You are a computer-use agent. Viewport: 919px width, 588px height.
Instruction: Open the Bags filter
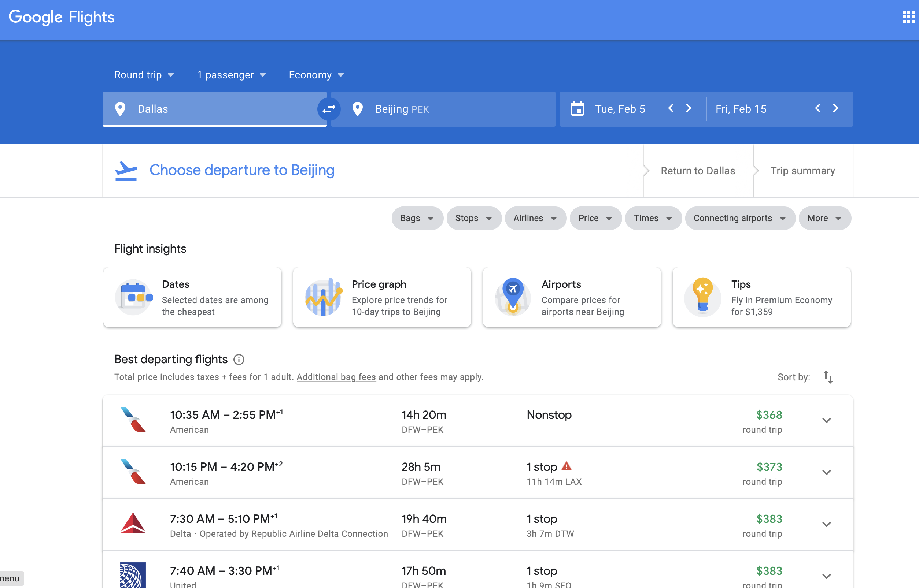tap(417, 218)
